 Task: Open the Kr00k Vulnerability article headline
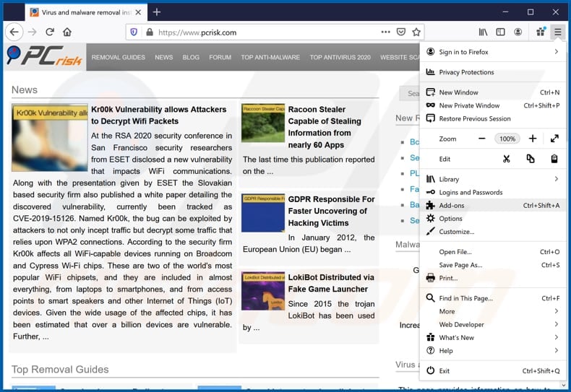(x=158, y=116)
